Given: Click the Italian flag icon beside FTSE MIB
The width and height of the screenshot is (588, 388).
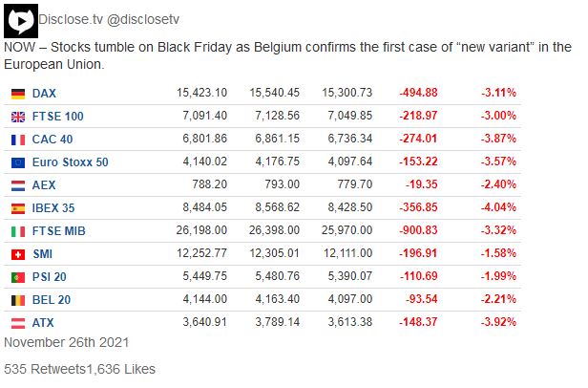Looking at the screenshot, I should (17, 230).
